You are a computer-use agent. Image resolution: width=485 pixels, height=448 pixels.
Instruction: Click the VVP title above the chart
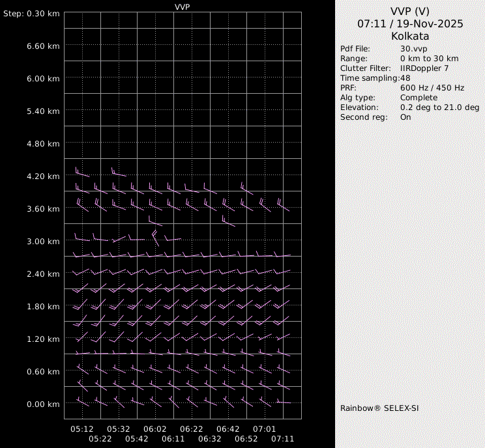[183, 7]
